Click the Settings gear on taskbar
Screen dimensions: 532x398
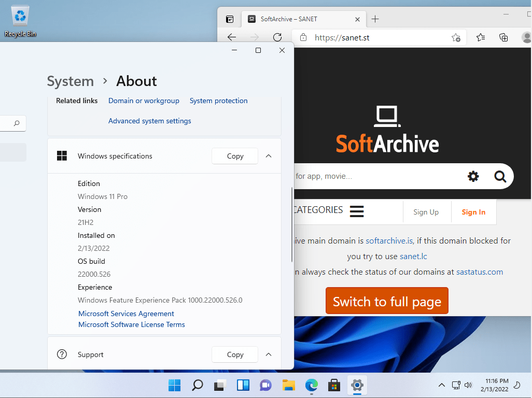pos(357,385)
